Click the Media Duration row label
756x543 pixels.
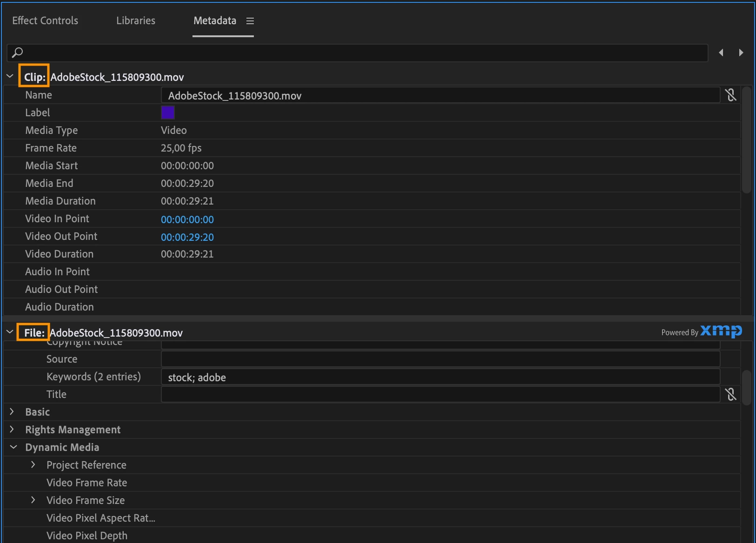(60, 201)
